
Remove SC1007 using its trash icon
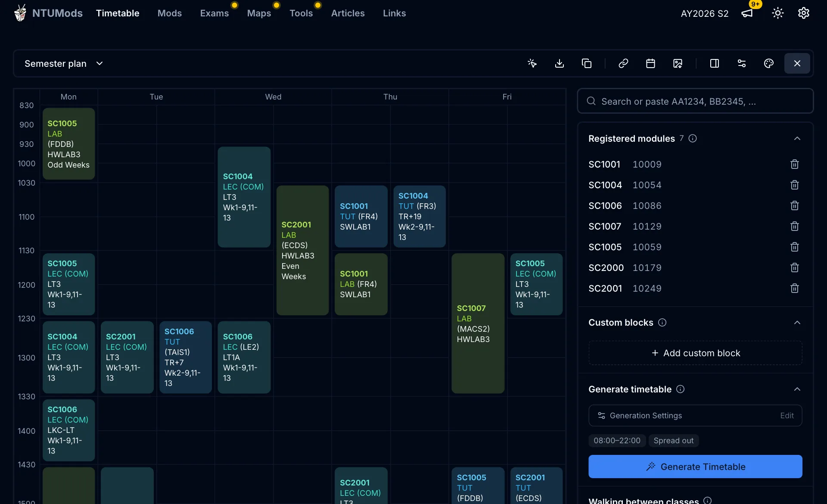pyautogui.click(x=795, y=226)
